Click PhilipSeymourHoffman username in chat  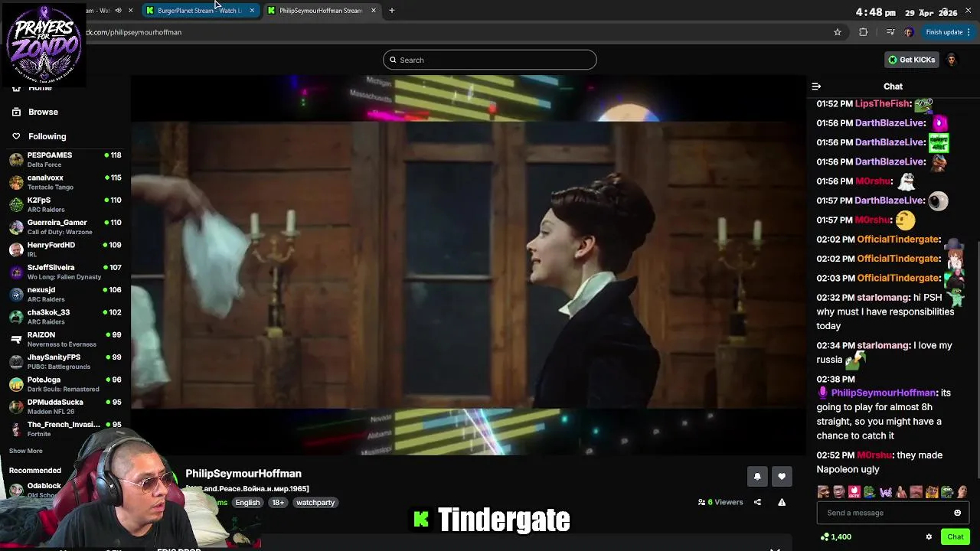884,393
